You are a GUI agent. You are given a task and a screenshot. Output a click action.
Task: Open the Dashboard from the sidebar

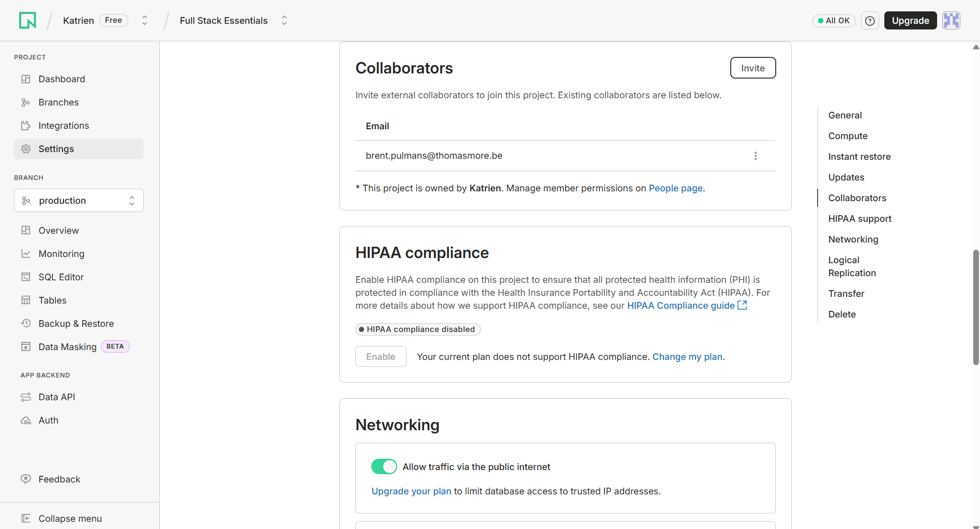point(62,79)
